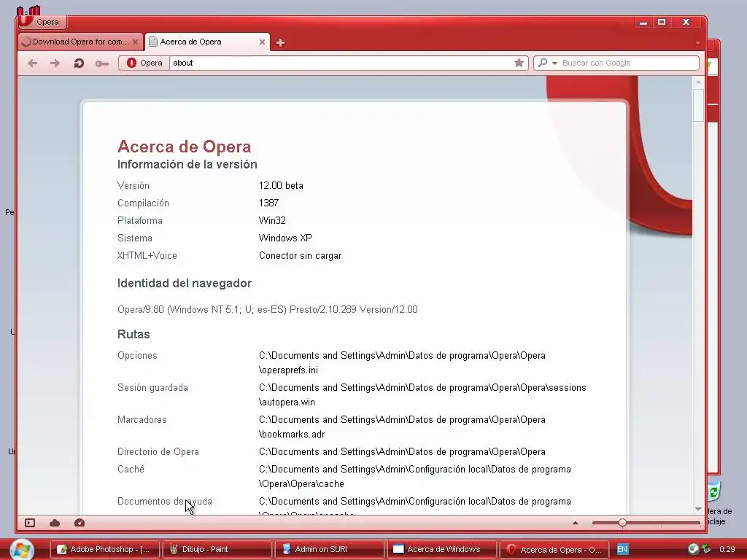Viewport: 747px width, 560px height.
Task: Click Acerca de Opera taskbar item
Action: click(554, 550)
